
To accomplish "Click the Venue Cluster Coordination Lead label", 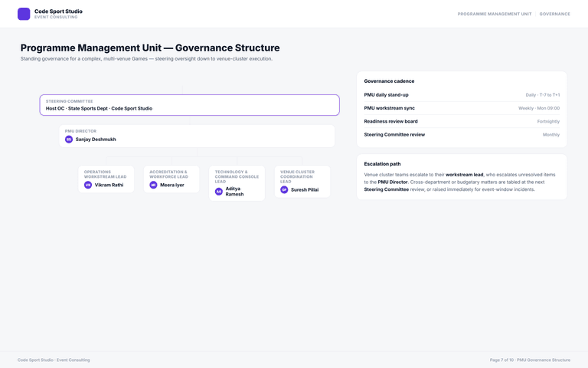I will 297,176.
